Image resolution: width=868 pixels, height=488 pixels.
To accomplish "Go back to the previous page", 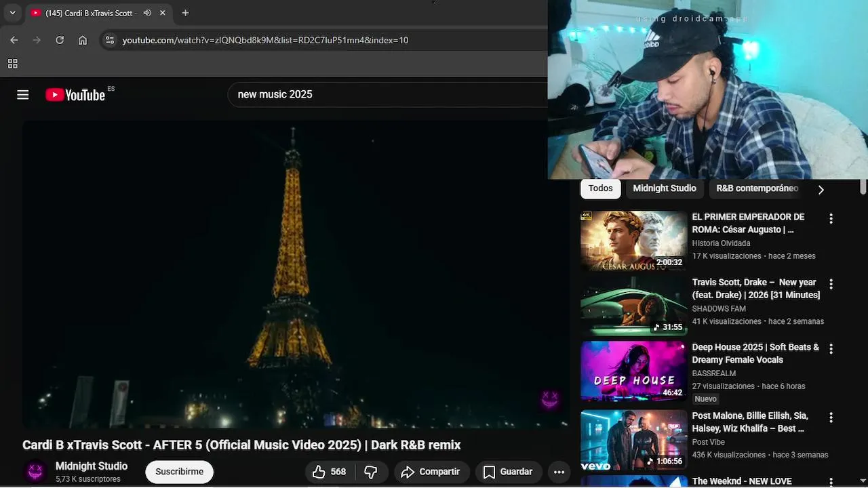I will coord(14,40).
